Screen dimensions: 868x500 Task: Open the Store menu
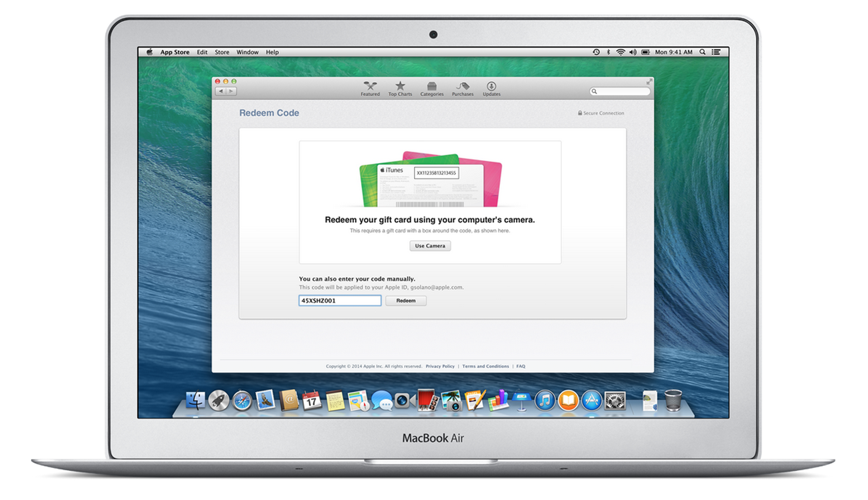coord(222,52)
